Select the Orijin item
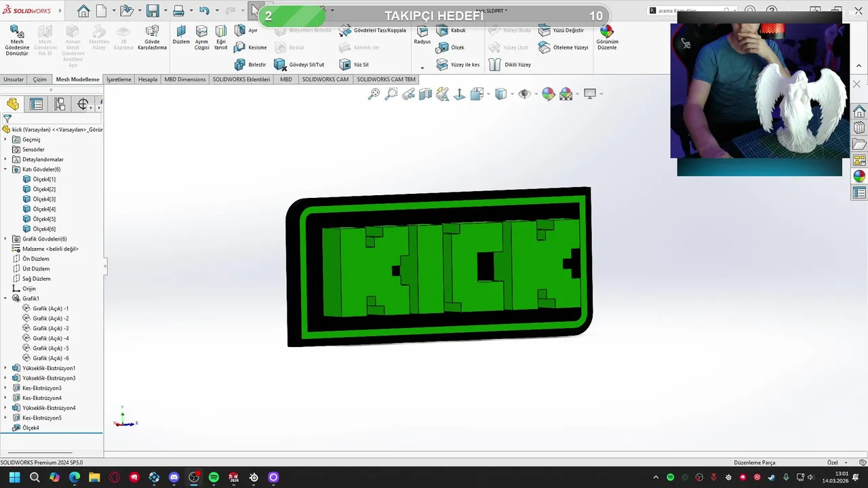Image resolution: width=868 pixels, height=488 pixels. click(x=24, y=289)
